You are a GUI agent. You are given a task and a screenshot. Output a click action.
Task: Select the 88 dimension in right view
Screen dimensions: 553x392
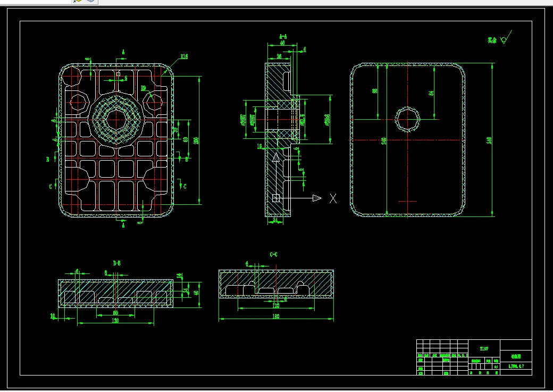pos(374,90)
